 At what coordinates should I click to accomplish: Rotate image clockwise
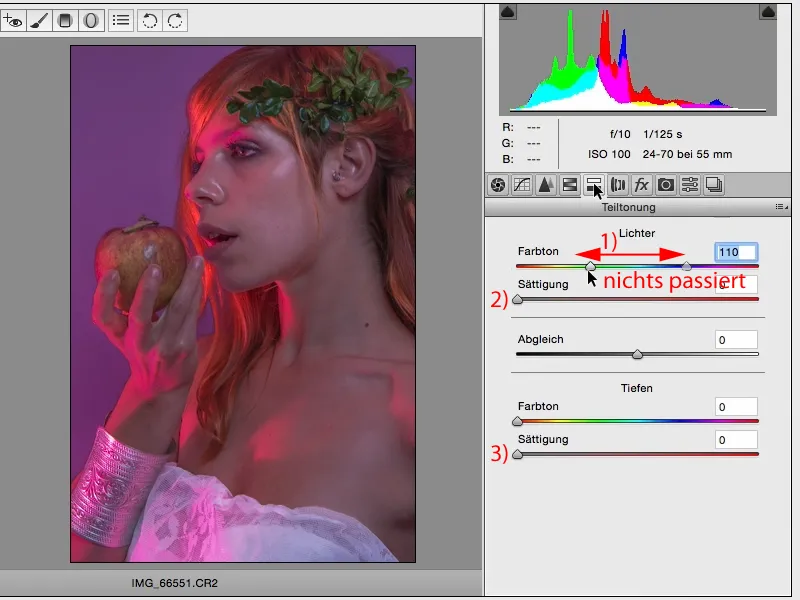175,21
